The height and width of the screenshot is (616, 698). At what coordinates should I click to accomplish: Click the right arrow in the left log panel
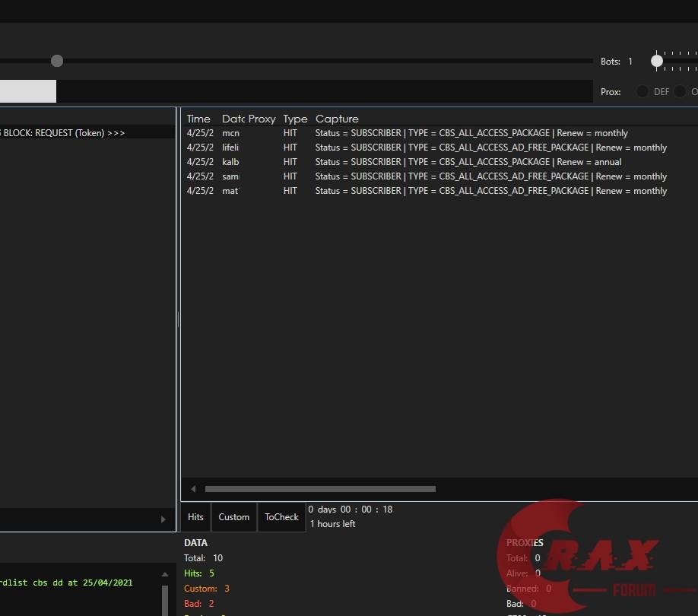(163, 519)
